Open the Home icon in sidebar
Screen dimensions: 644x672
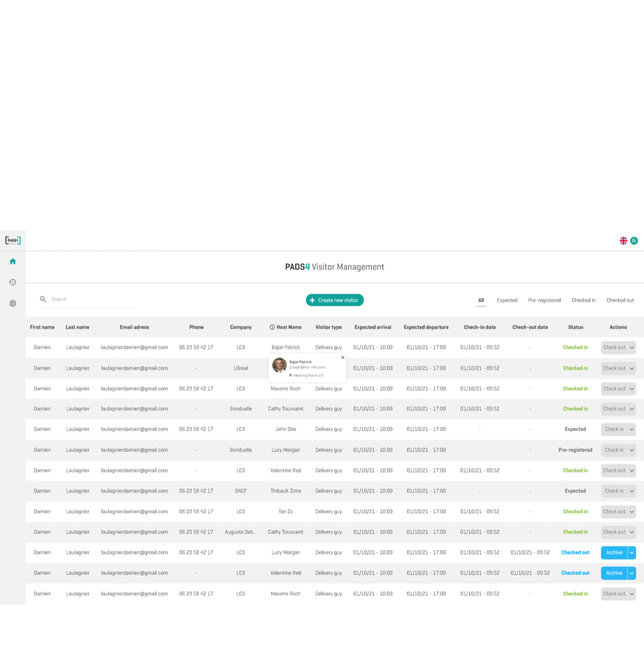coord(13,261)
